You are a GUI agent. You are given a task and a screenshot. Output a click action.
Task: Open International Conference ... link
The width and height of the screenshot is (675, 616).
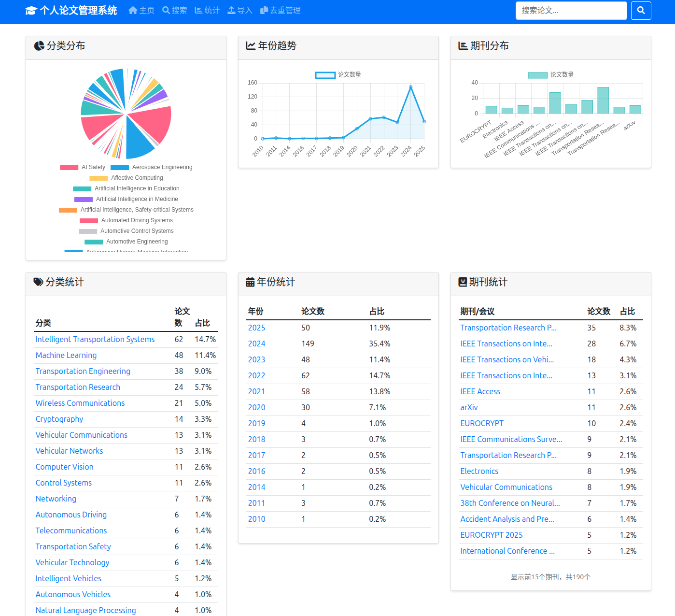tap(507, 551)
